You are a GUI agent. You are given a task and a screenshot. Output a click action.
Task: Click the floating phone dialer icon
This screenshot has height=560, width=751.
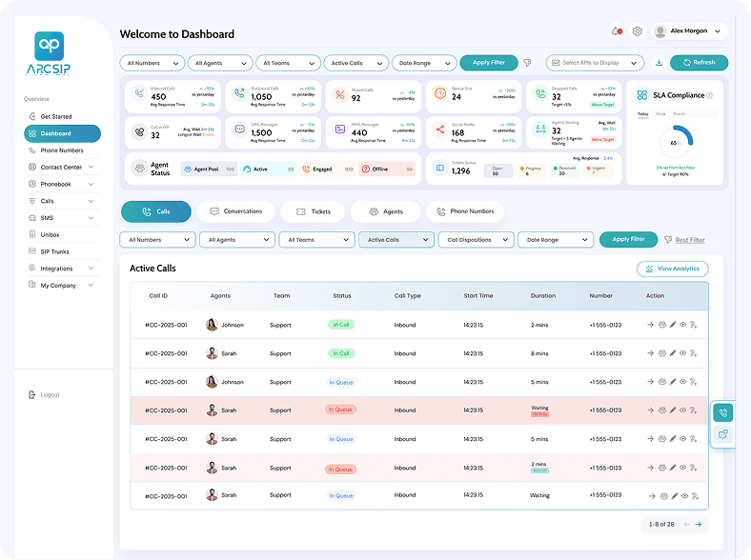(x=723, y=412)
